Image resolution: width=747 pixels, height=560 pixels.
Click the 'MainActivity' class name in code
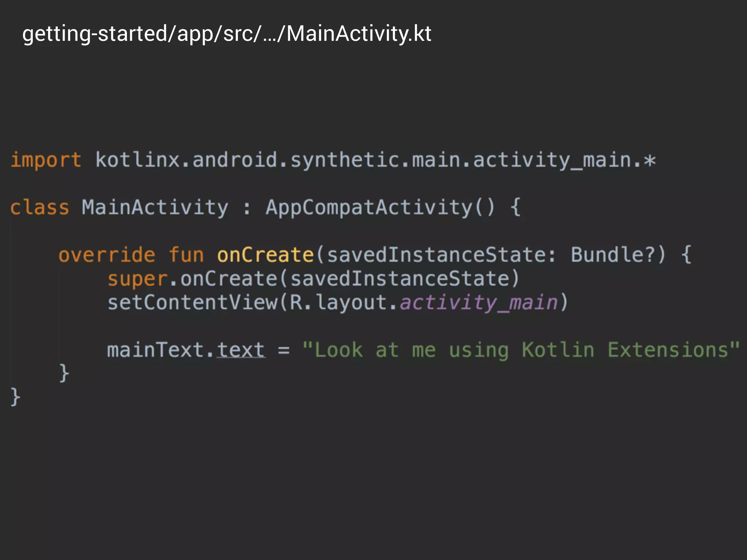pos(155,208)
